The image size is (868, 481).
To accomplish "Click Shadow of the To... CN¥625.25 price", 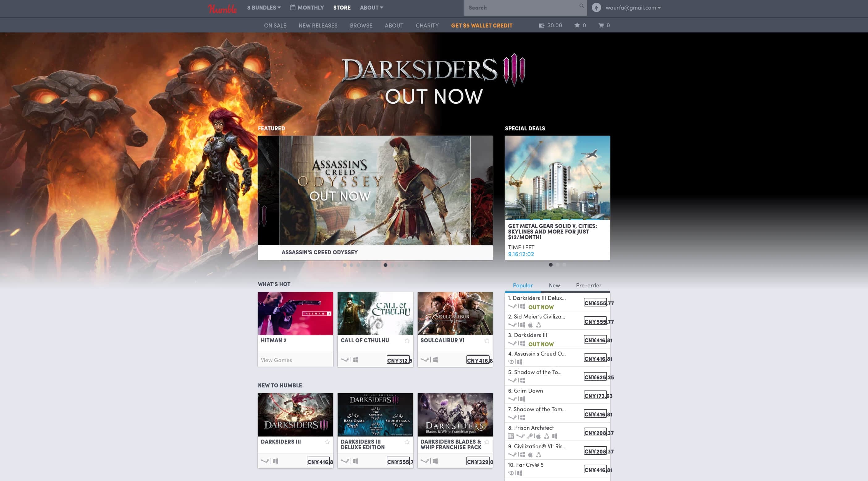I will click(596, 377).
